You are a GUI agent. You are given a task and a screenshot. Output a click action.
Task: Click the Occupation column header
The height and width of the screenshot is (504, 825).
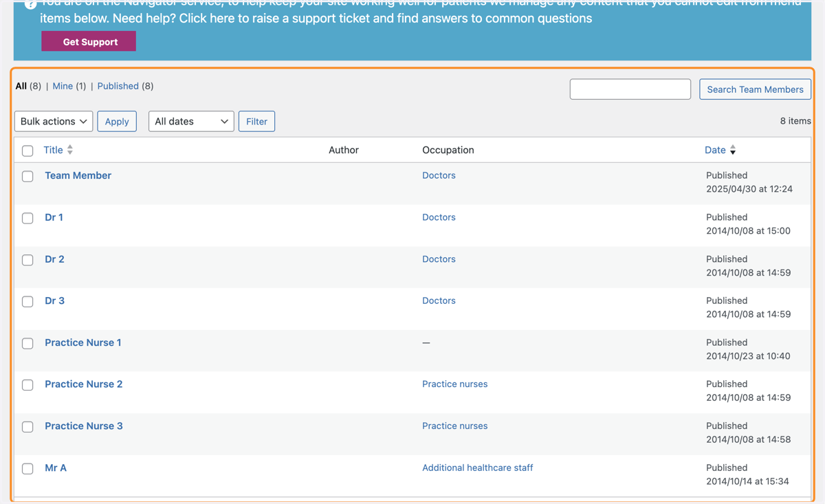pyautogui.click(x=448, y=150)
